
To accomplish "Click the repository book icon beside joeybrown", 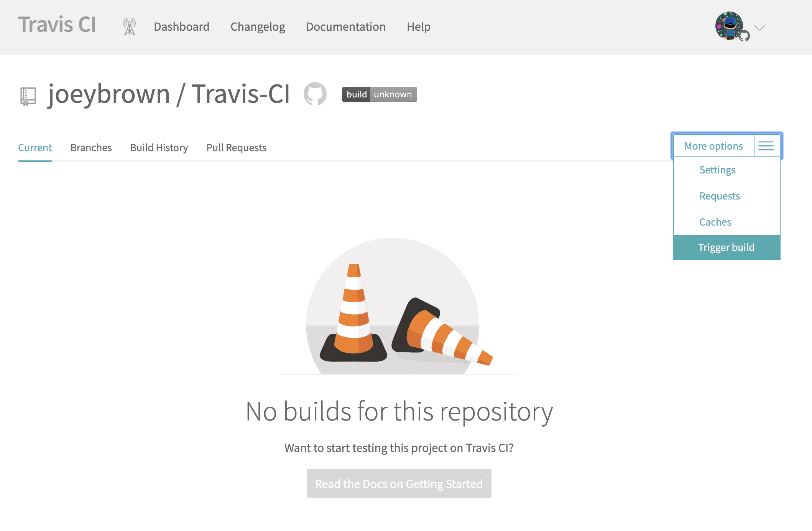I will [28, 96].
